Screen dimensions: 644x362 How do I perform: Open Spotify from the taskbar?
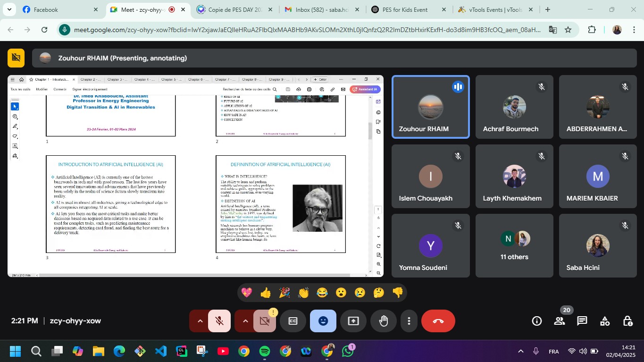265,351
